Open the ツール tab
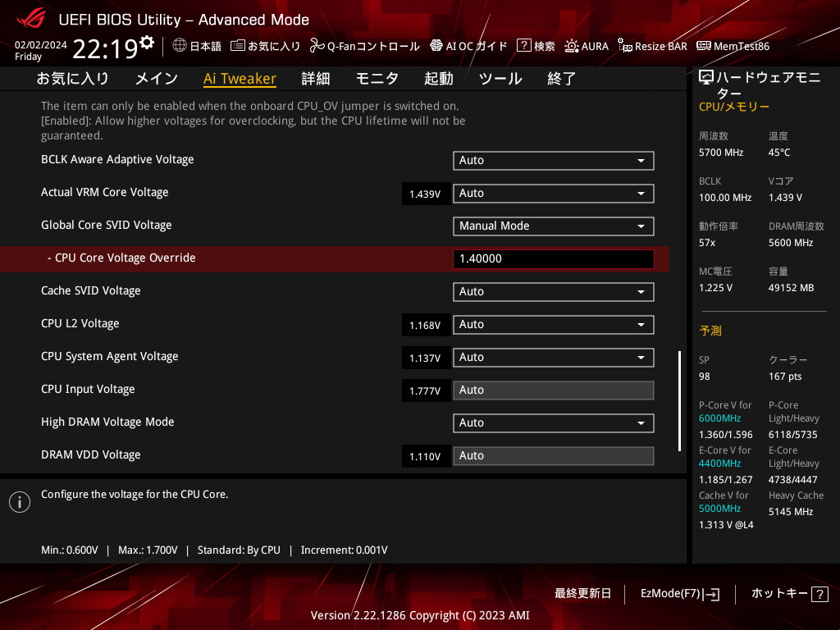Screen dimensions: 840x630 [500, 79]
